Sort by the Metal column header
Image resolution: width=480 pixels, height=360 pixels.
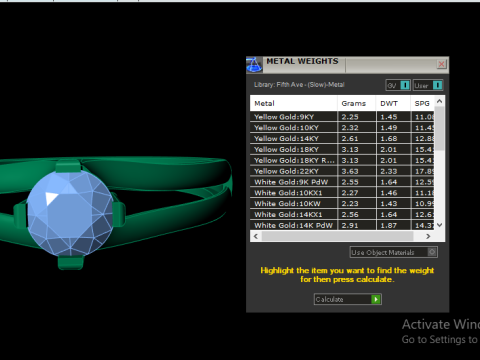[293, 103]
